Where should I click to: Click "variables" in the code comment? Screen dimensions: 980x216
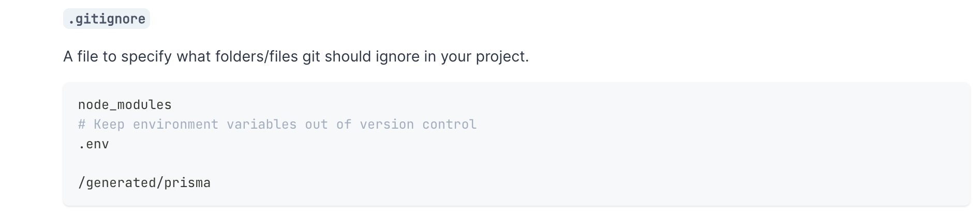pyautogui.click(x=261, y=125)
